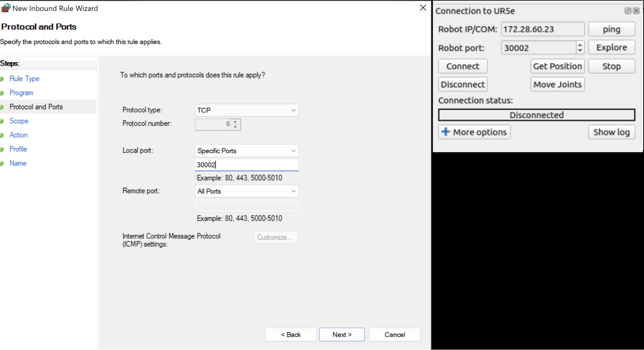Select the Action step in sidebar

(x=19, y=135)
